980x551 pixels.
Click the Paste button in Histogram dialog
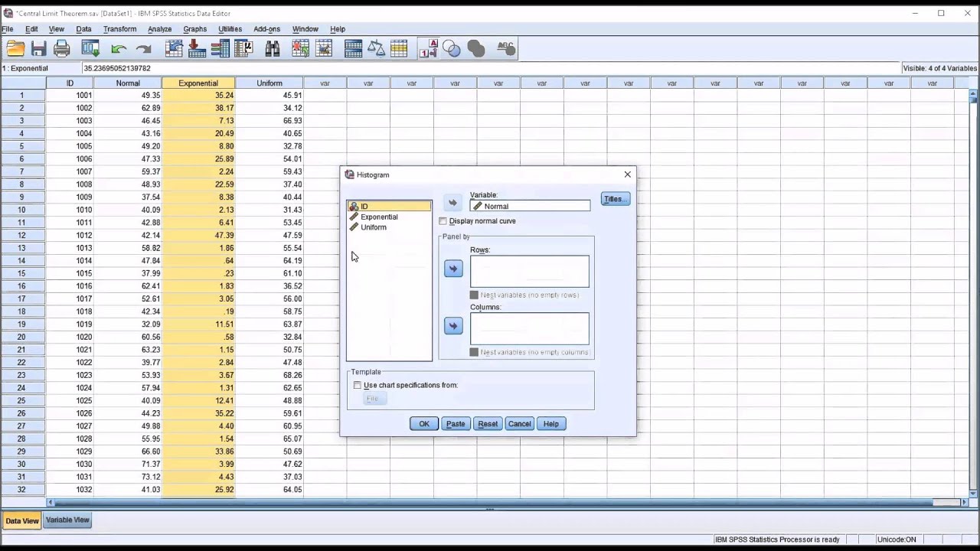pos(456,424)
